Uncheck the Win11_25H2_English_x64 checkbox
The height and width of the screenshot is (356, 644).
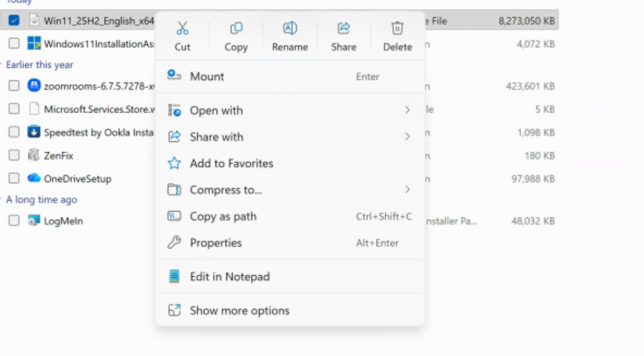coord(14,20)
